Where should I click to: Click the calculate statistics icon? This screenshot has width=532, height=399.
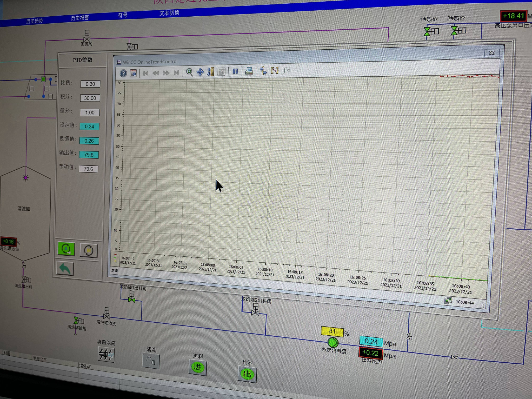[287, 70]
